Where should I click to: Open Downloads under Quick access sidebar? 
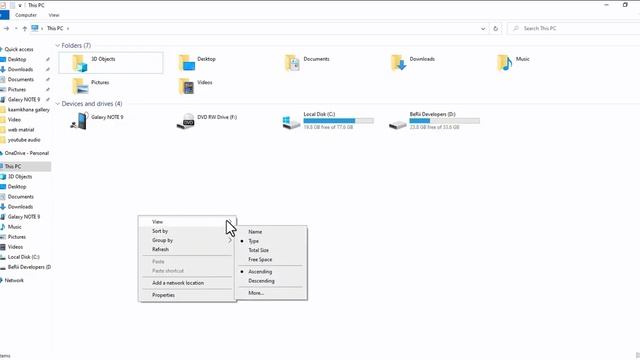click(x=20, y=69)
